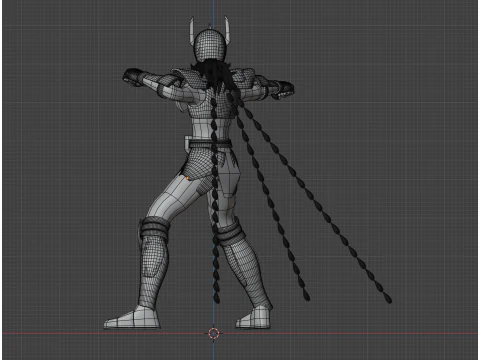Select the hand on the right arm

(283, 91)
